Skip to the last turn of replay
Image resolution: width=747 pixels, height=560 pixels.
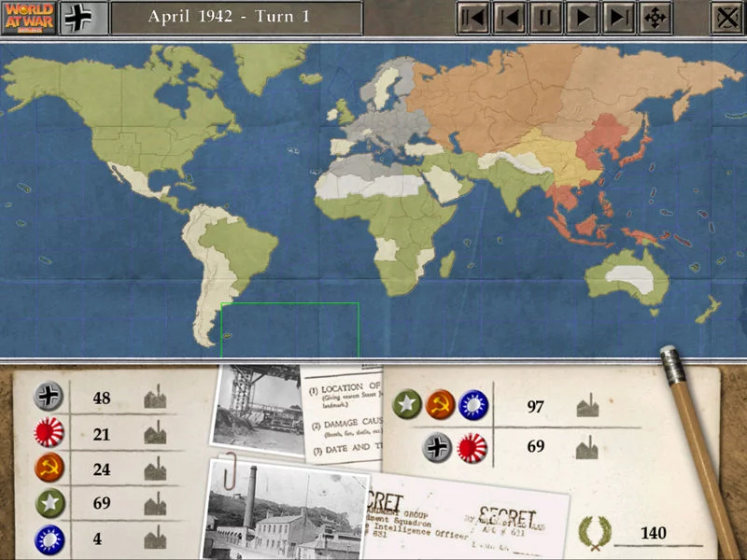pyautogui.click(x=619, y=18)
